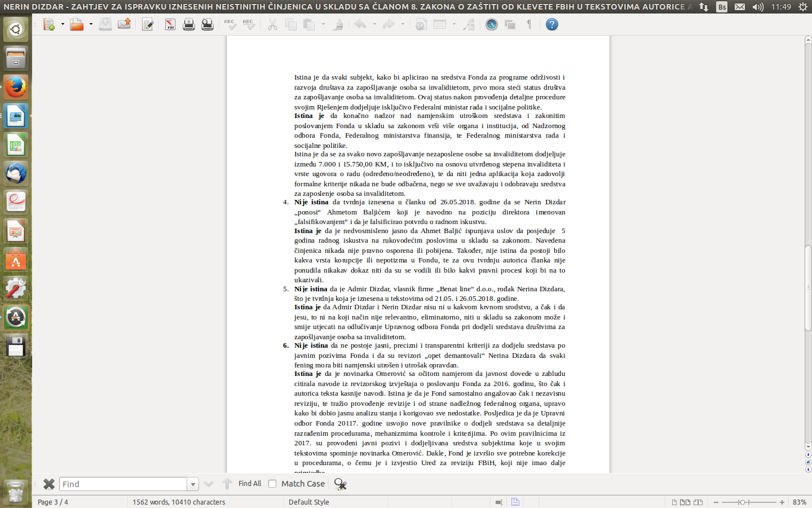
Task: Click the zoom in plus button
Action: point(782,502)
